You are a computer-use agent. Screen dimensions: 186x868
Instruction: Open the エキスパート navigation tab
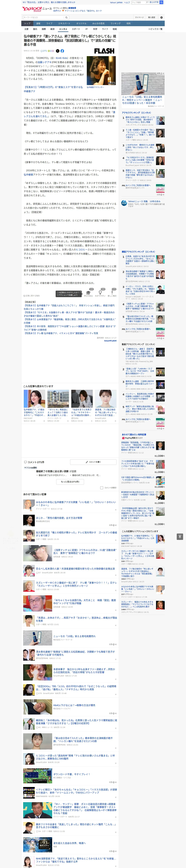pos(64,24)
